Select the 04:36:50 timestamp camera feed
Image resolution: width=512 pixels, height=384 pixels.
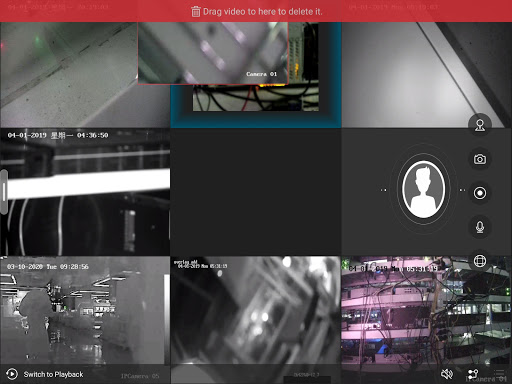85,192
